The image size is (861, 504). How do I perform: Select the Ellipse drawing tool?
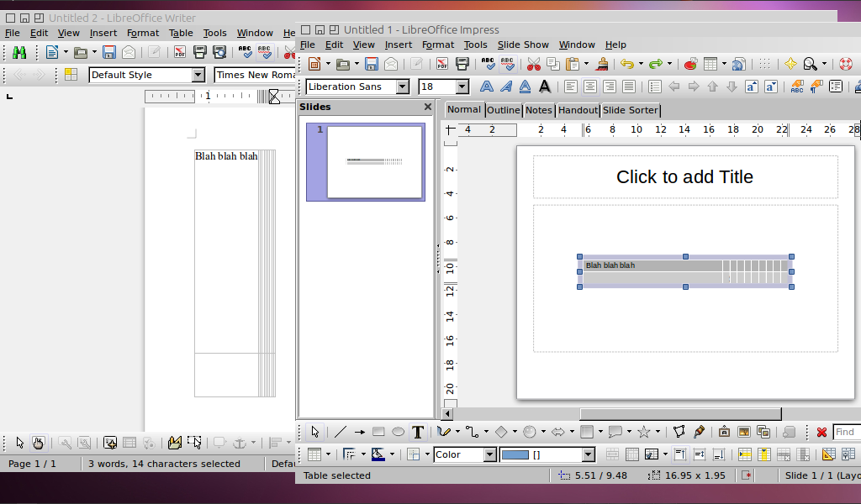click(x=398, y=432)
